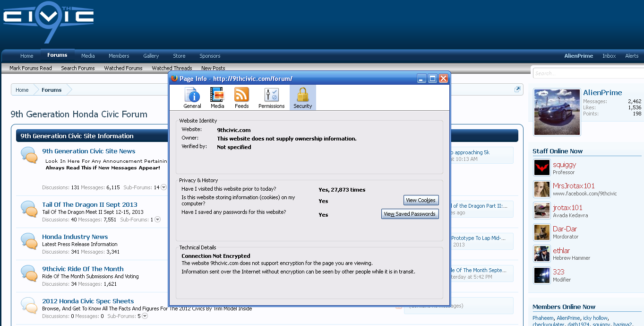Open the quick navigation icon on the breadcrumb bar

(517, 89)
